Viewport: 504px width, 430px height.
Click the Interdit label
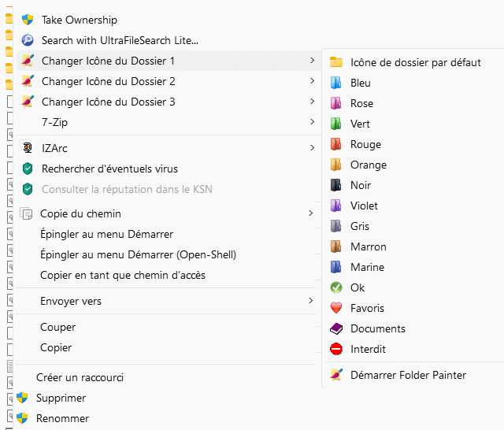(x=368, y=350)
